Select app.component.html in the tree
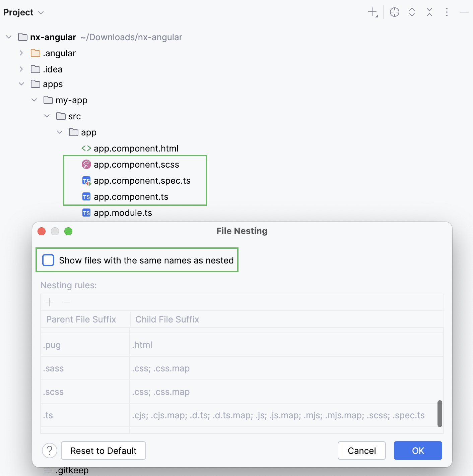 [x=136, y=148]
